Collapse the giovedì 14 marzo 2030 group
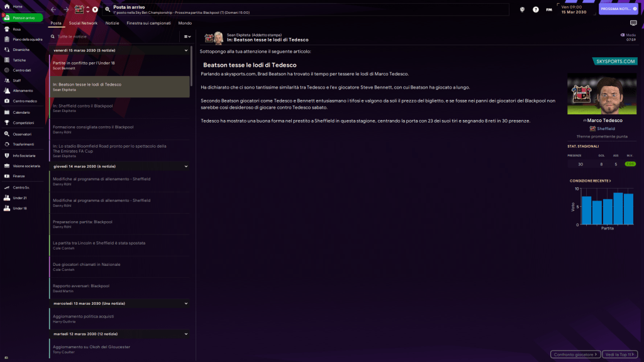Image resolution: width=644 pixels, height=362 pixels. tap(186, 167)
